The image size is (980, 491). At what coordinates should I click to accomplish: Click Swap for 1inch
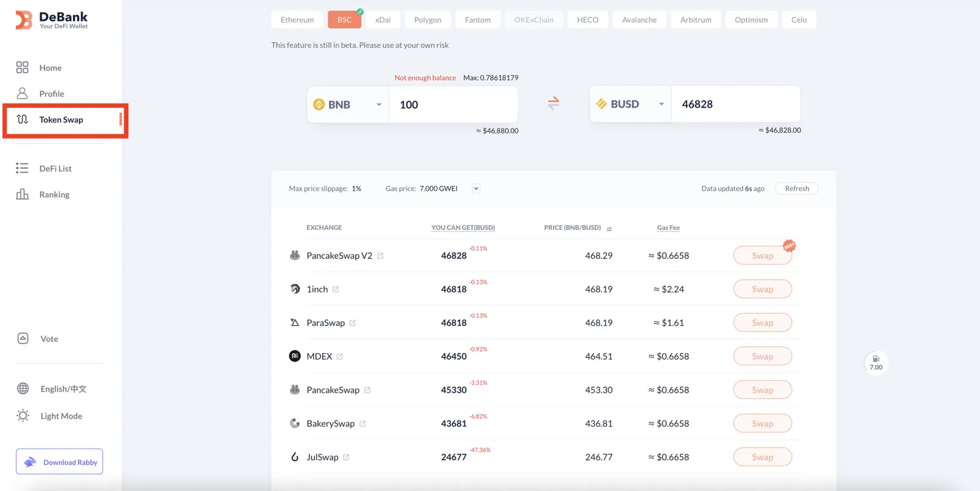(x=763, y=289)
